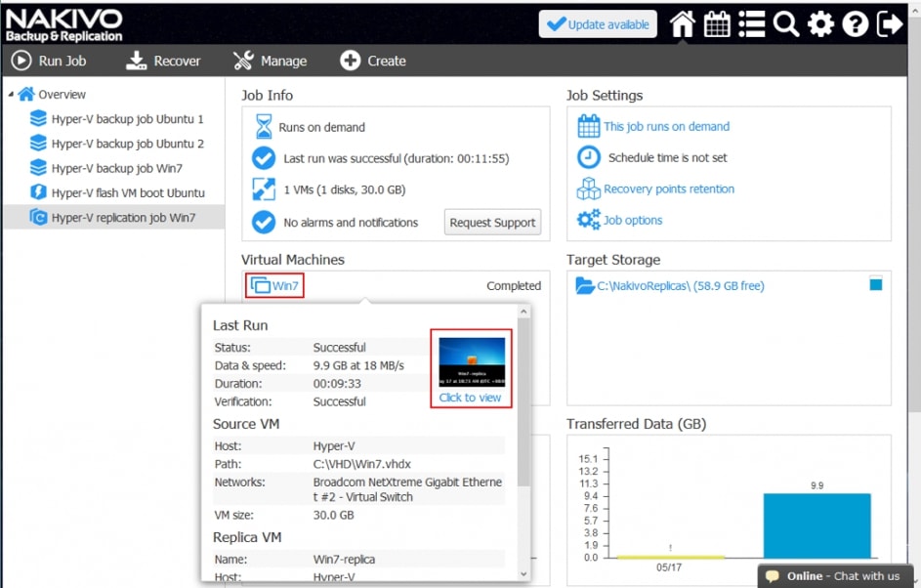The width and height of the screenshot is (921, 588).
Task: Open the Recover menu
Action: click(163, 61)
